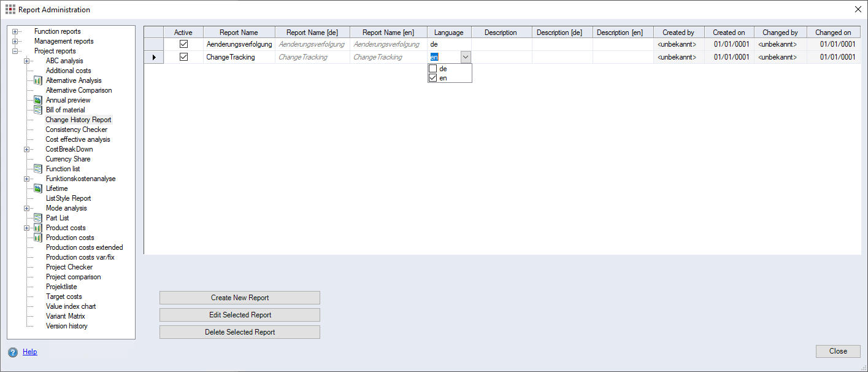Click the Lifetime report icon

37,188
